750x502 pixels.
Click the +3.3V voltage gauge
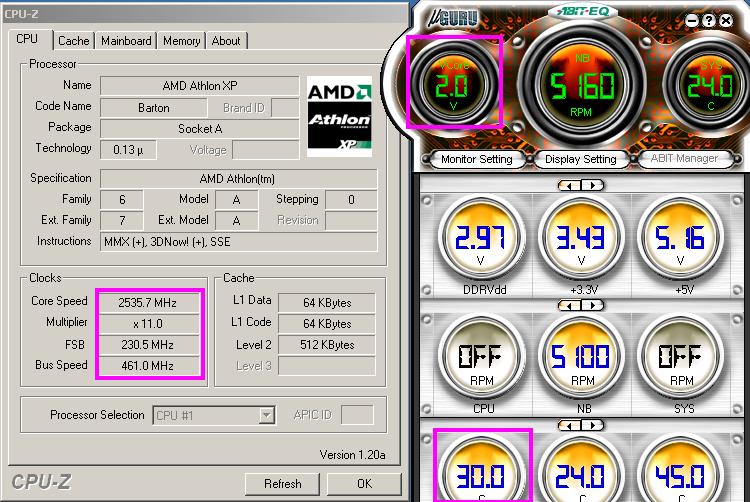point(581,240)
